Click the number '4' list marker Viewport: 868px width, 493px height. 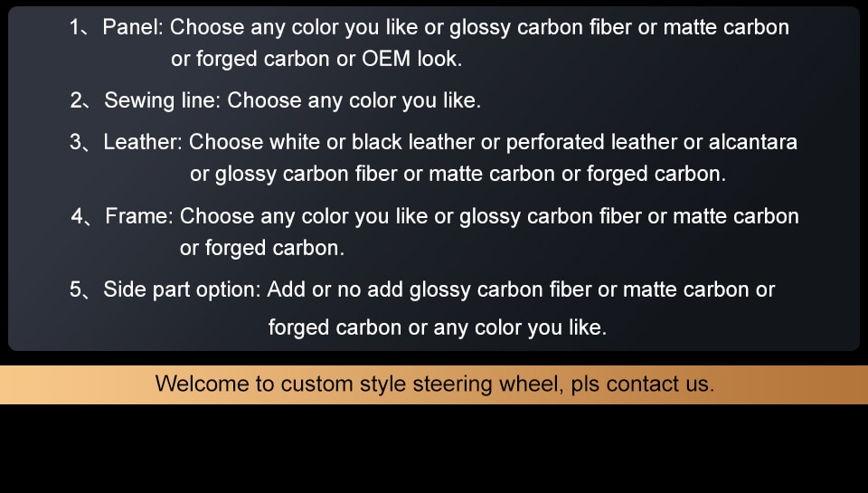(x=77, y=215)
